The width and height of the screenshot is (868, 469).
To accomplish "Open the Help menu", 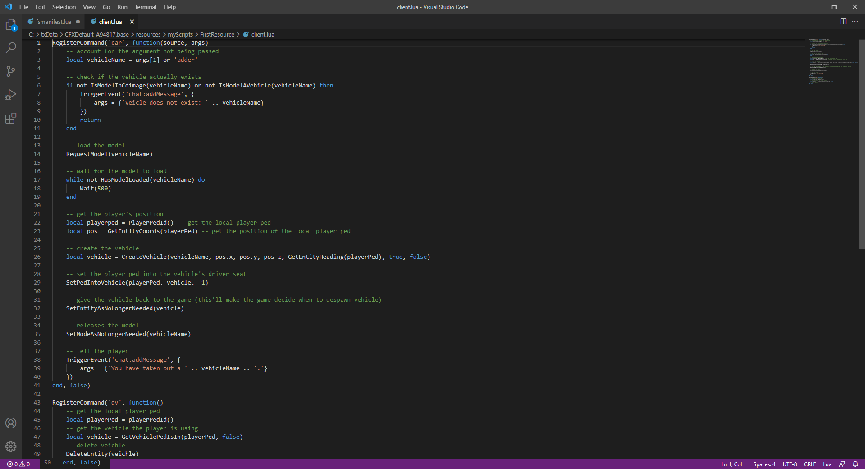I will [x=169, y=7].
